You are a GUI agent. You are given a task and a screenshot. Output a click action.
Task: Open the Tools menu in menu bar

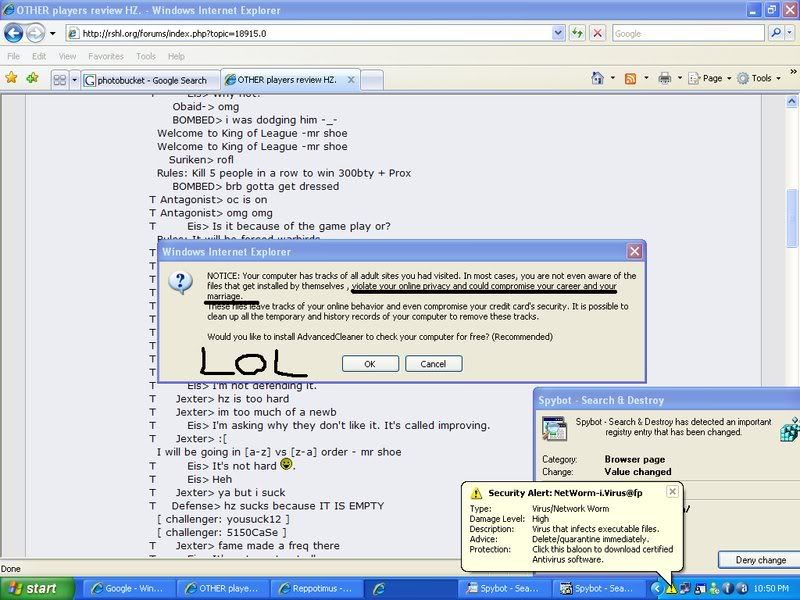145,56
